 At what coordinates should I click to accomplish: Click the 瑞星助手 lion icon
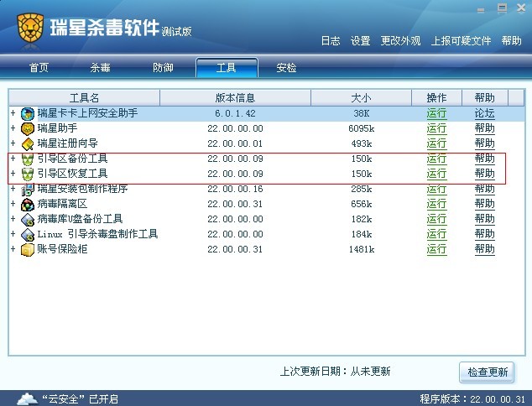tap(28, 129)
